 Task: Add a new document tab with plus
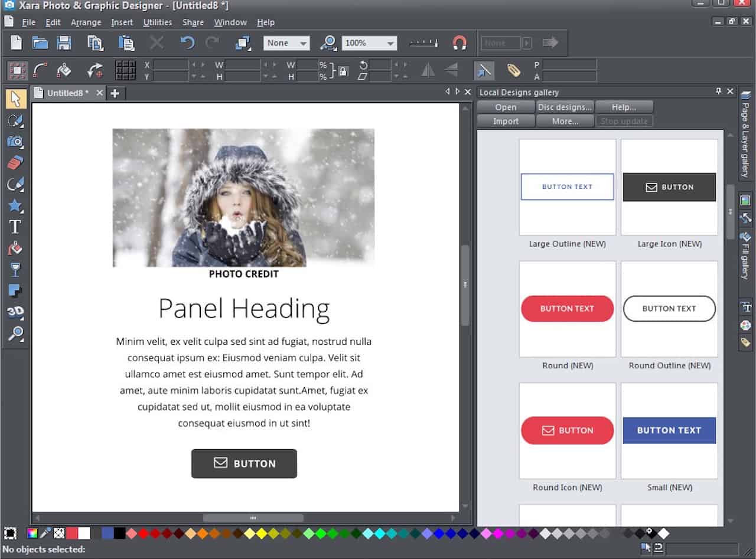pyautogui.click(x=115, y=93)
